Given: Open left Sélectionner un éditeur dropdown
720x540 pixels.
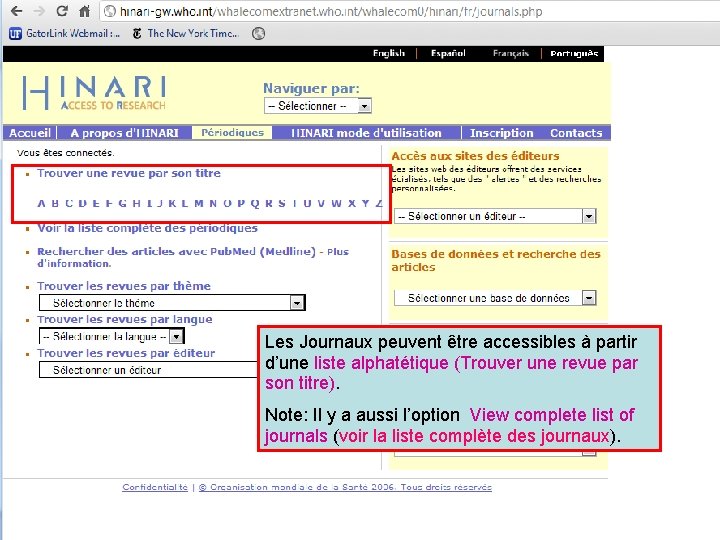Looking at the screenshot, I should click(148, 370).
